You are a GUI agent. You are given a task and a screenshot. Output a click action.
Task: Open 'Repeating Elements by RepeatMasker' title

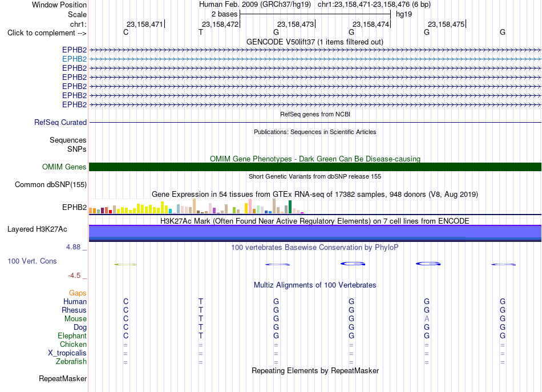tap(315, 370)
